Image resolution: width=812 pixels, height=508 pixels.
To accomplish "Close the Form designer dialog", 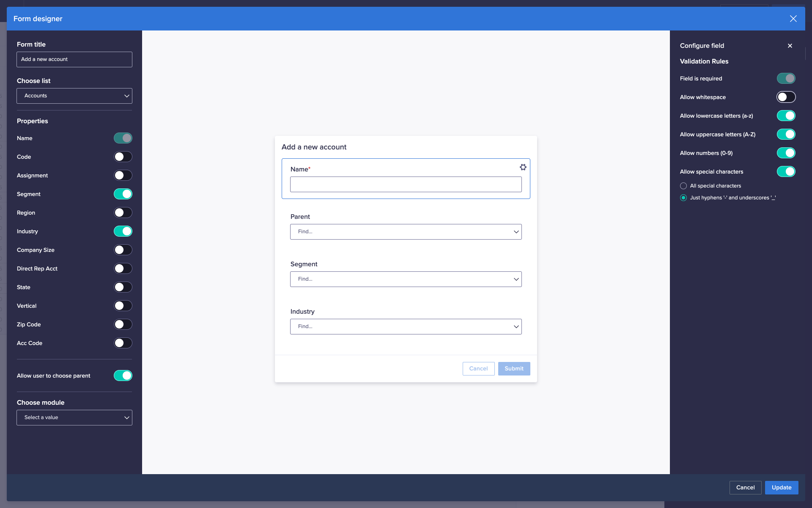I will pos(794,18).
